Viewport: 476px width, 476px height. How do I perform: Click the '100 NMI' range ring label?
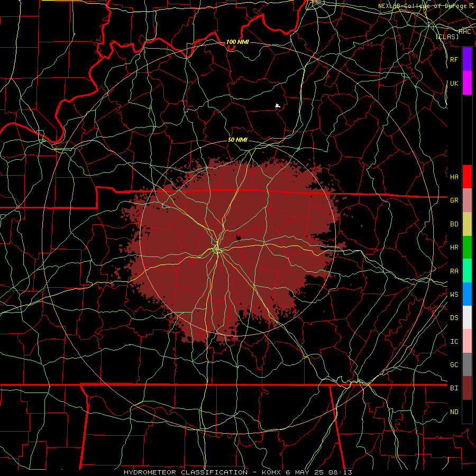pyautogui.click(x=237, y=42)
